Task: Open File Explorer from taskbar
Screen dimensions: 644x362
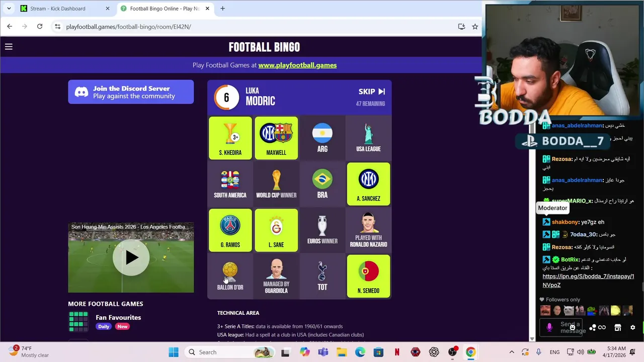Action: (x=342, y=352)
